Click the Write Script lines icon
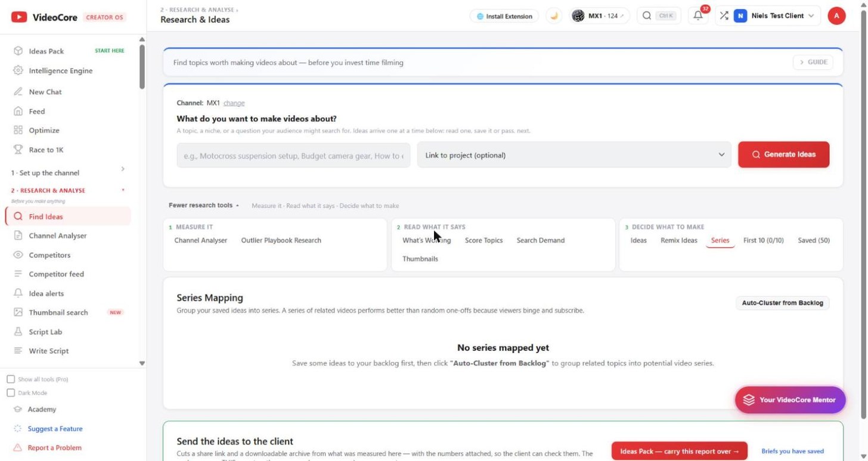Viewport: 868px width, 461px height. (18, 351)
